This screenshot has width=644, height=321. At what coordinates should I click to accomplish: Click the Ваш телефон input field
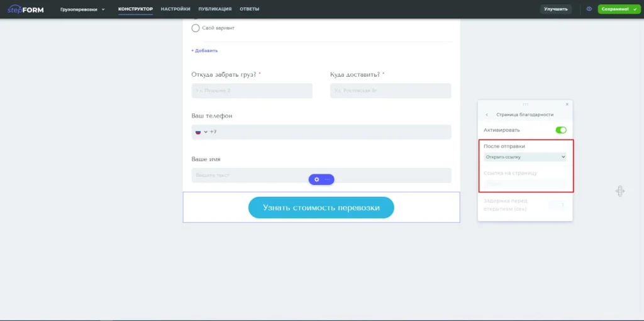coord(321,132)
